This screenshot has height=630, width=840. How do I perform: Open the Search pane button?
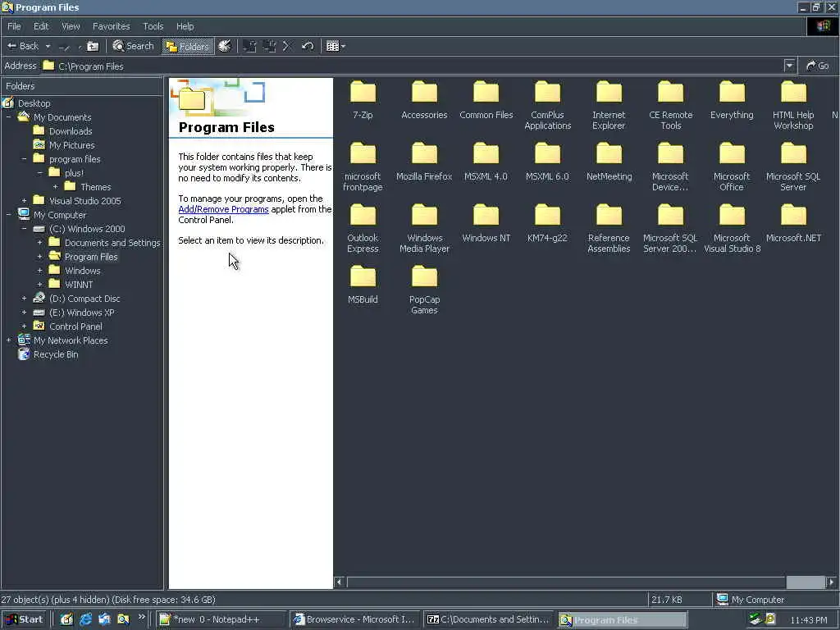point(134,46)
